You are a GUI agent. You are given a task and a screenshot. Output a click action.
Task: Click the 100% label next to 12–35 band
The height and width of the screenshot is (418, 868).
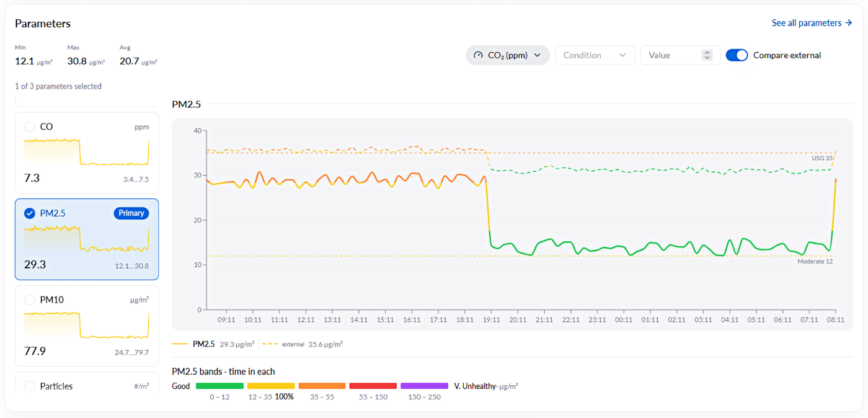pos(285,396)
